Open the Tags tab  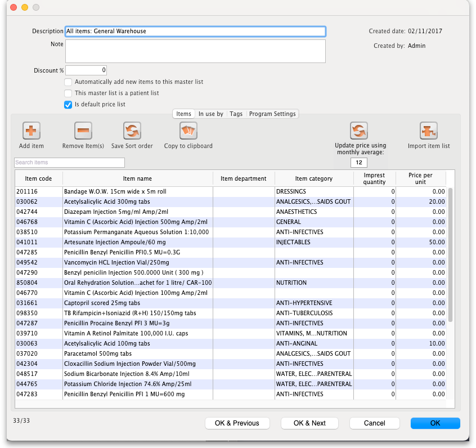pos(236,114)
